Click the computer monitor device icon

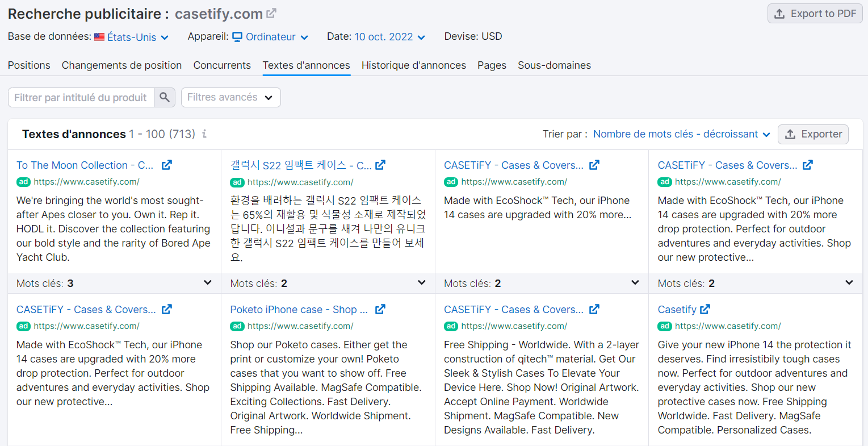click(x=237, y=37)
